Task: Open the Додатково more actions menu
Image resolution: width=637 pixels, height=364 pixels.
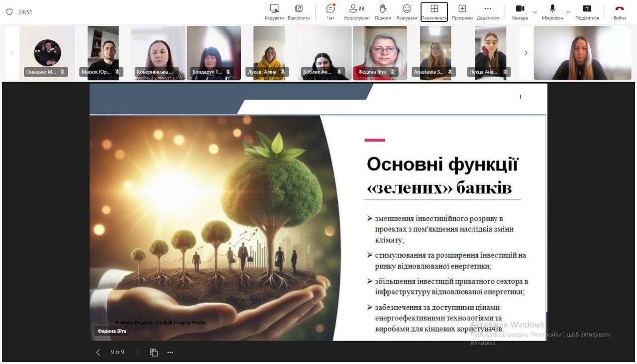Action: click(x=488, y=11)
